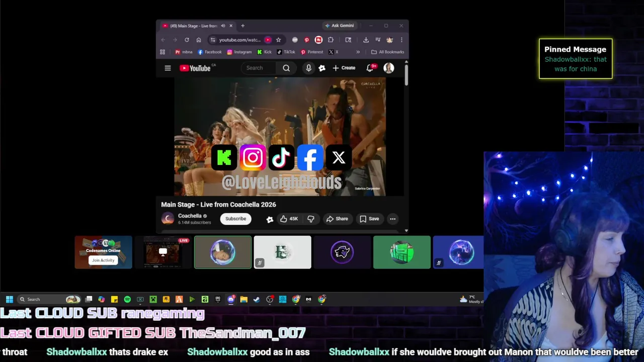This screenshot has height=362, width=644.
Task: Open Steam from the taskbar
Action: tap(257, 299)
